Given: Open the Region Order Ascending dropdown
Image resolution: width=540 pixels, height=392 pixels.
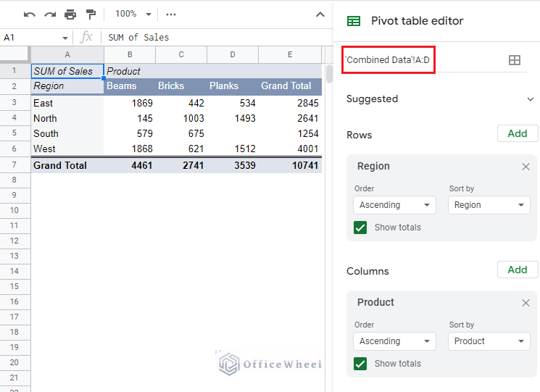Looking at the screenshot, I should 394,205.
